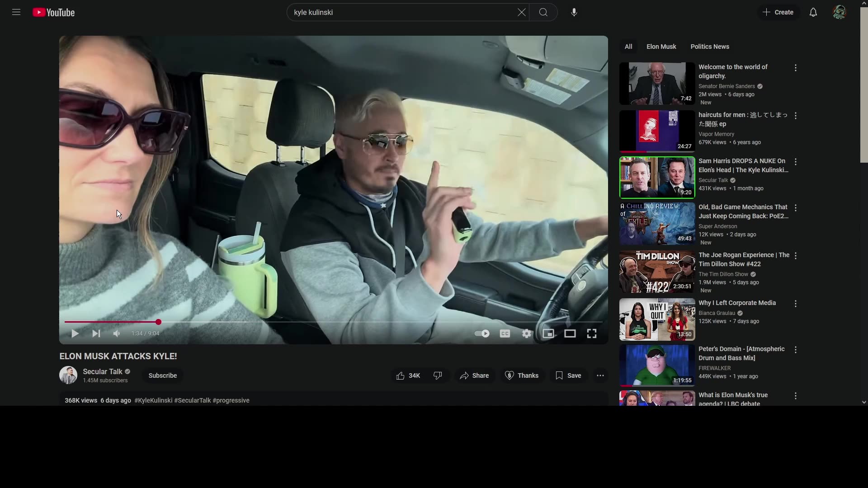Screen dimensions: 868x488
Task: Open options menu on the Tim Dillon Show video
Action: [795, 256]
